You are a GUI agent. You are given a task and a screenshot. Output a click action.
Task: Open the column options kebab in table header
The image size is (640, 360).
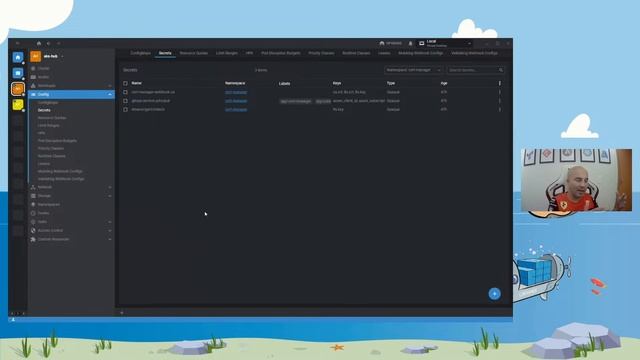pos(500,83)
